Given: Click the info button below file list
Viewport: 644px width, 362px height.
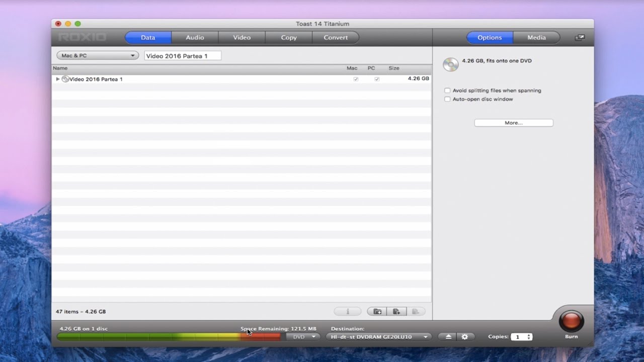Looking at the screenshot, I should click(x=347, y=312).
